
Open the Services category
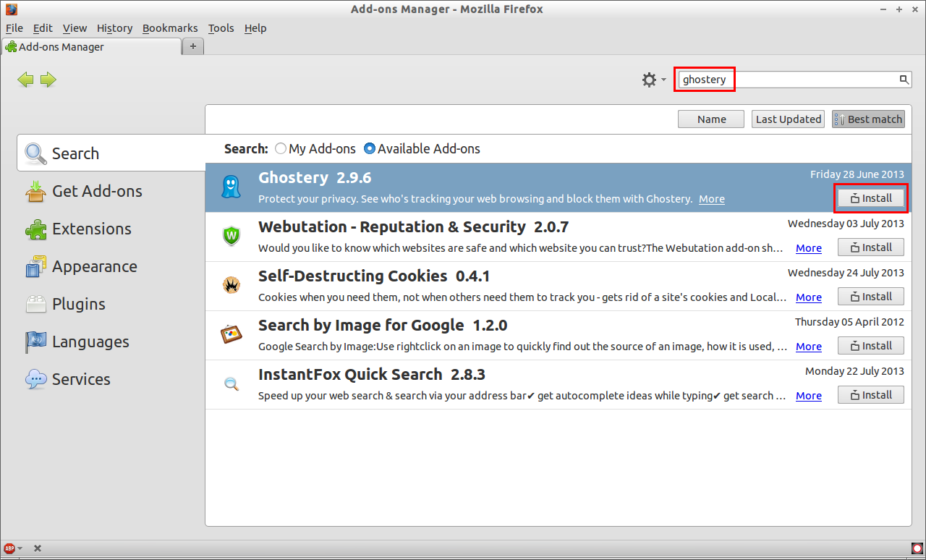pos(111,379)
